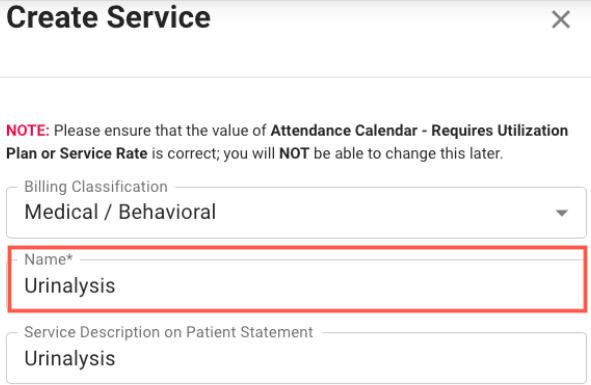Click into Service Description on Patient Statement field

296,358
